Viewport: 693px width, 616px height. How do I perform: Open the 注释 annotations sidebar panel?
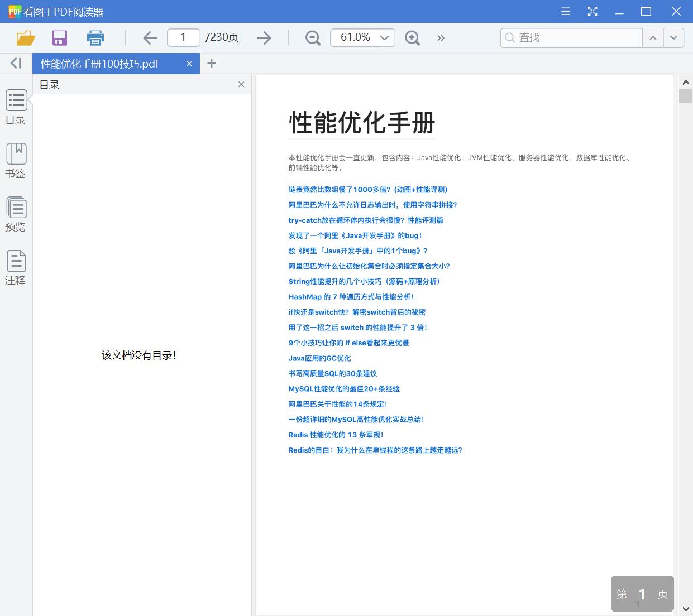point(16,268)
